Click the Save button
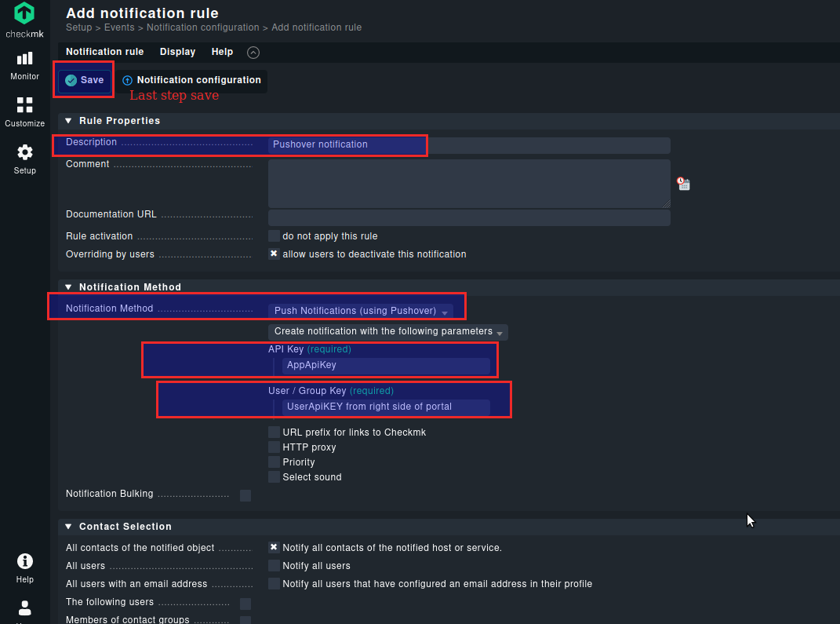The width and height of the screenshot is (840, 624). [x=85, y=80]
